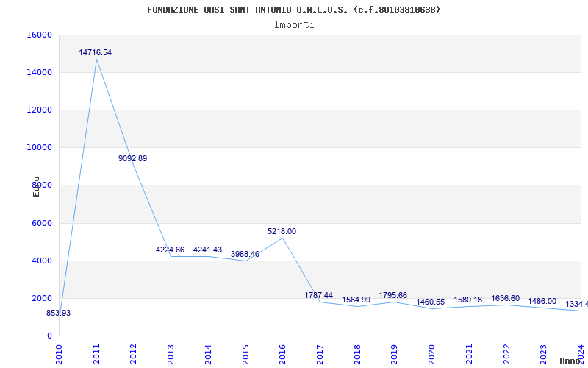Click x-axis year 2023
Screen dimensions: 588x368
click(x=544, y=354)
